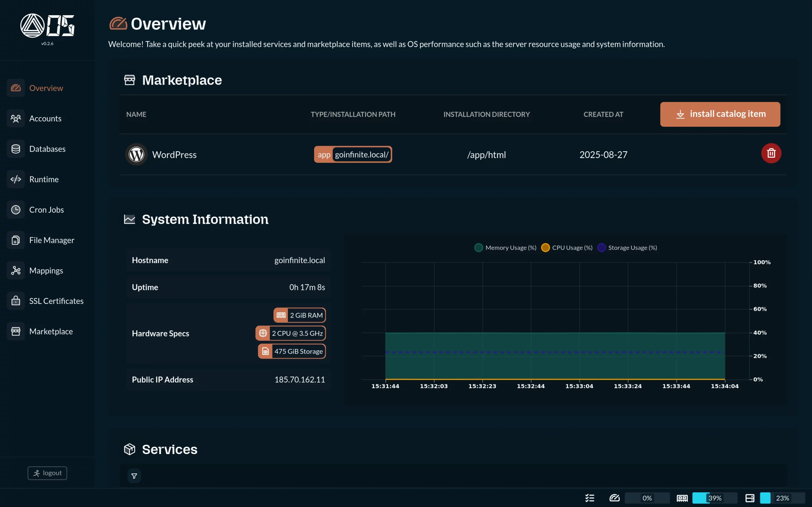Go to Accounts section
Screen dimensions: 812x507
tap(45, 119)
